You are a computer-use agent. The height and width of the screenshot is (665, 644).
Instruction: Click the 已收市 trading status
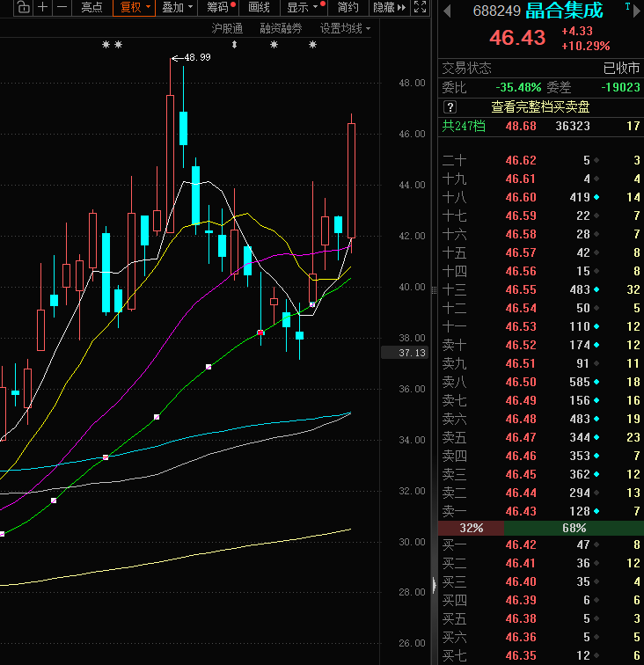point(621,68)
